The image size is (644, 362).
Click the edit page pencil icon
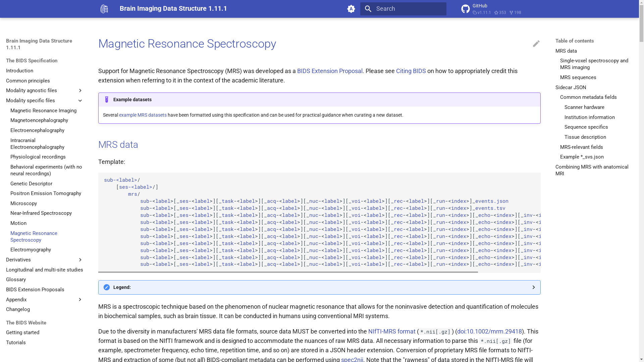pyautogui.click(x=536, y=44)
